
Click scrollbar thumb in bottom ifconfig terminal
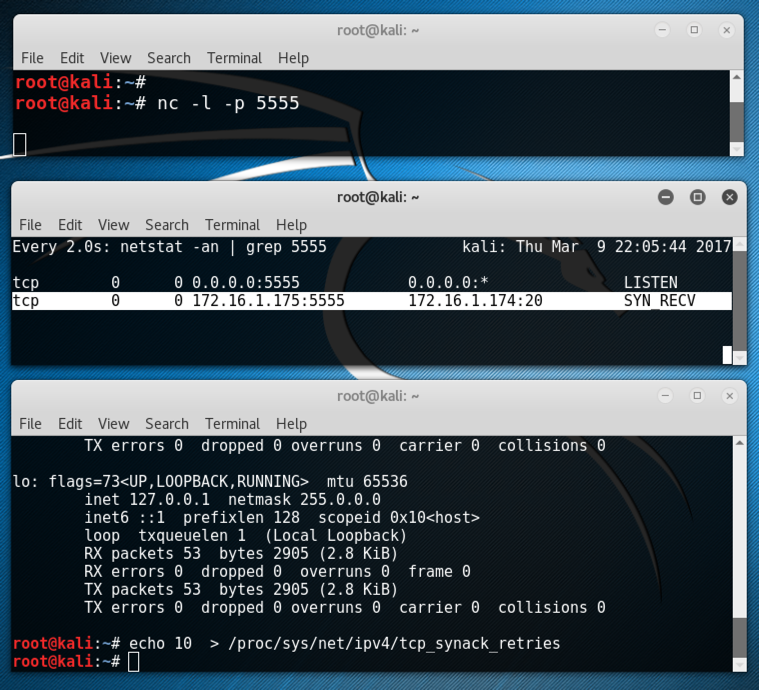740,638
